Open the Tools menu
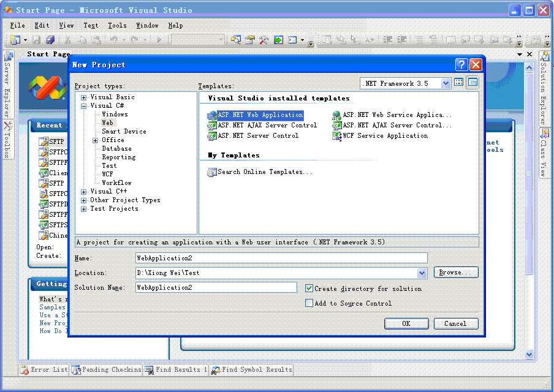 pos(117,26)
